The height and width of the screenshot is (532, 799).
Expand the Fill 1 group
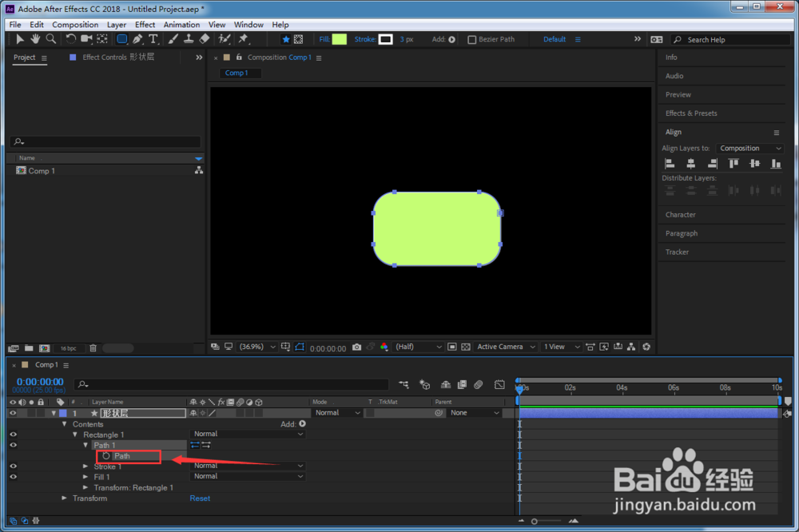point(85,477)
